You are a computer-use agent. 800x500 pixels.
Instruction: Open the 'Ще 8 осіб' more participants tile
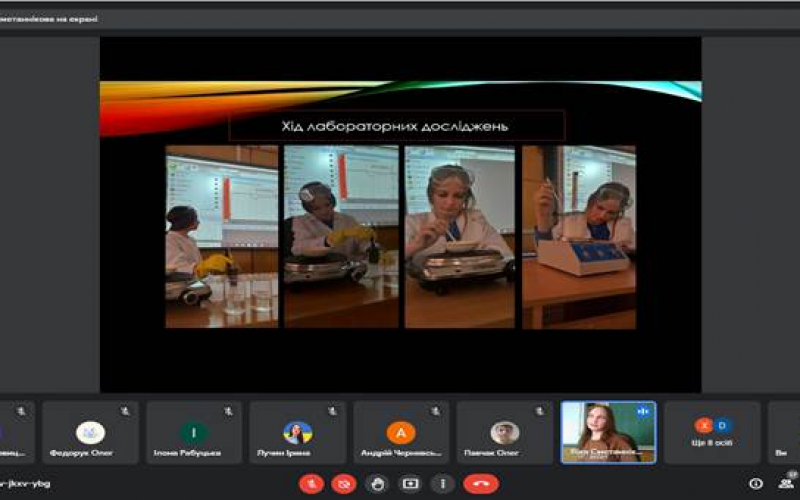coord(712,432)
